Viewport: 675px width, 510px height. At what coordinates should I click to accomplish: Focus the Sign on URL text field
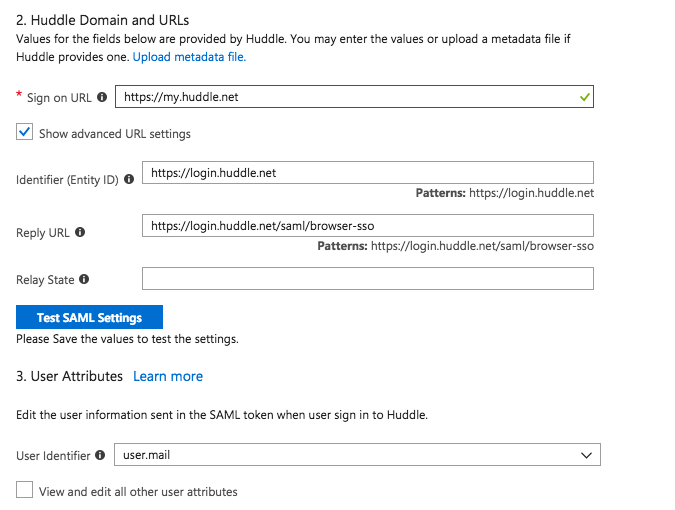tap(340, 98)
